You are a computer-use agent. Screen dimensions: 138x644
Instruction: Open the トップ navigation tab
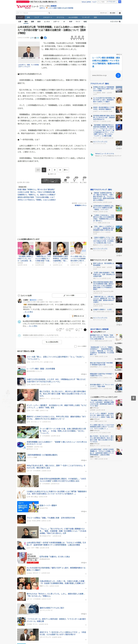[20, 17]
